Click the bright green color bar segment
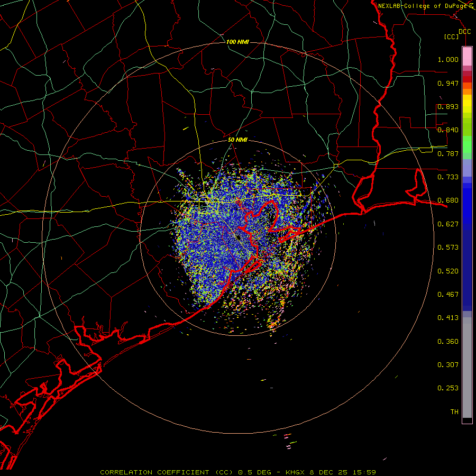 (x=467, y=144)
